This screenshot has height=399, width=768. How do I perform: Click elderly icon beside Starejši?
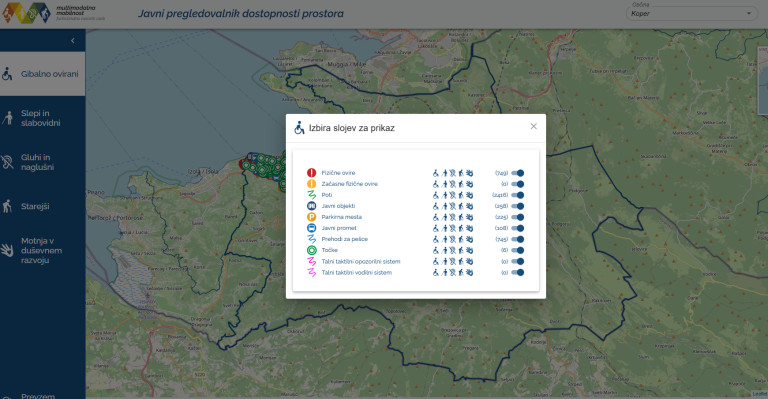tap(7, 206)
